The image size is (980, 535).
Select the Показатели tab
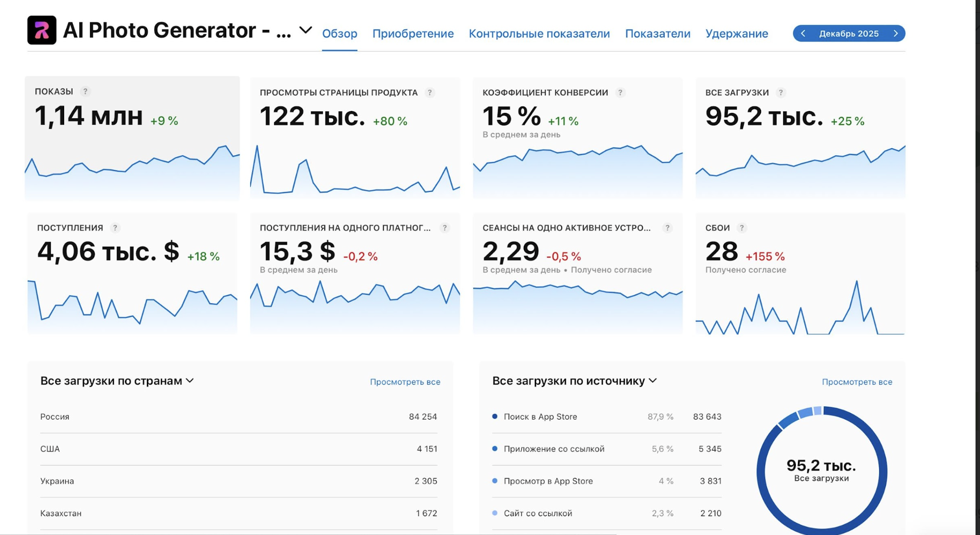(658, 33)
